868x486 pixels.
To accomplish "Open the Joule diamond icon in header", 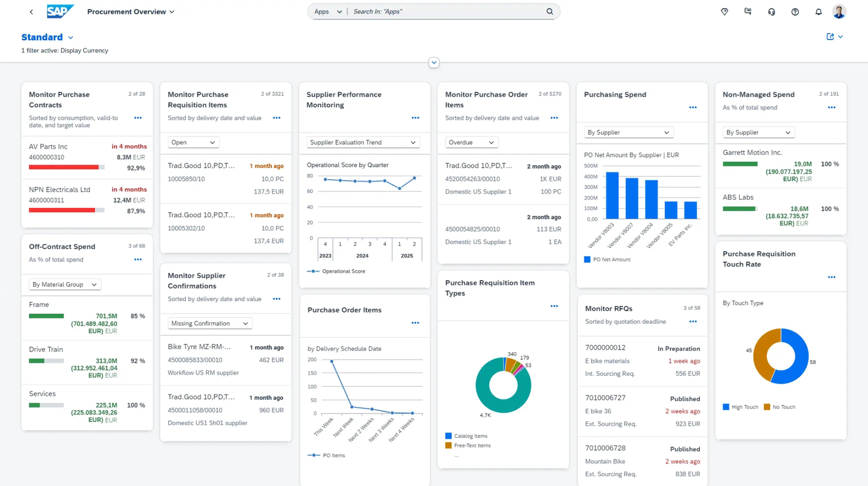I will (x=724, y=11).
